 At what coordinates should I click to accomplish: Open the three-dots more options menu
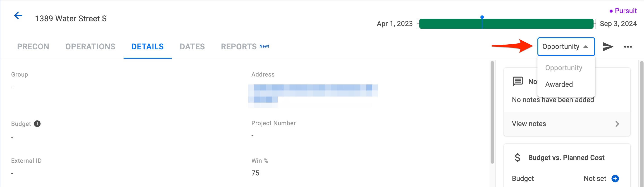click(x=628, y=47)
